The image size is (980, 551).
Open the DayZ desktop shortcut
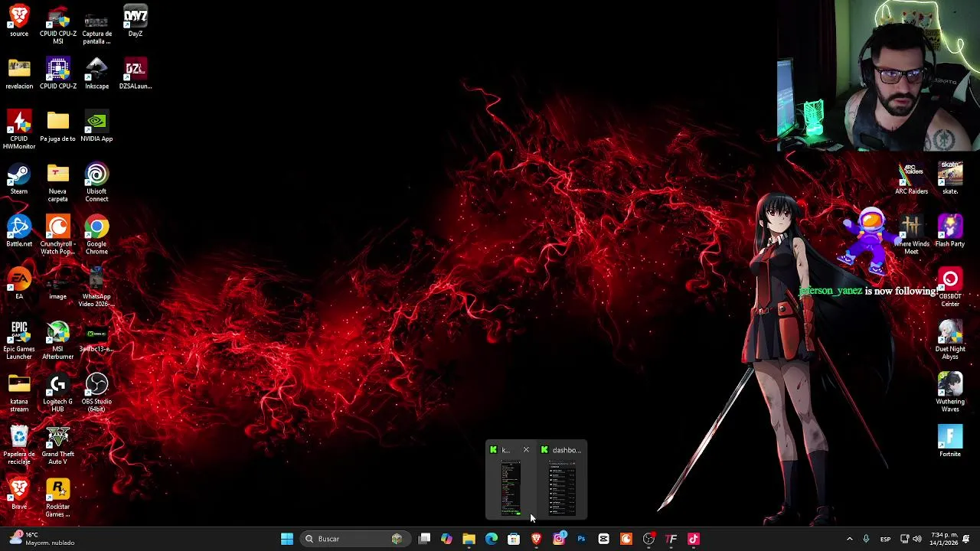[135, 21]
